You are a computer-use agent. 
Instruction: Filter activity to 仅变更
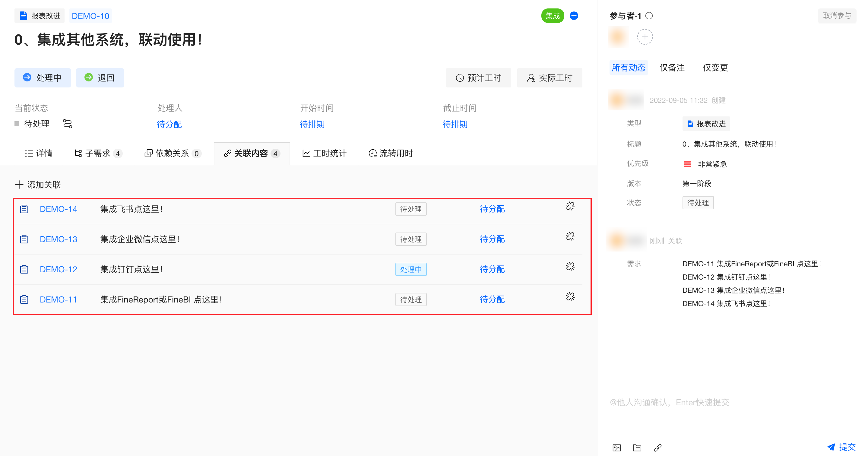[715, 68]
